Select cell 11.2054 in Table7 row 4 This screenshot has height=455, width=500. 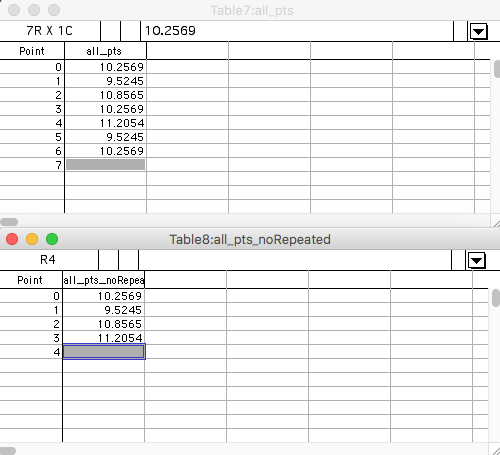pos(105,123)
